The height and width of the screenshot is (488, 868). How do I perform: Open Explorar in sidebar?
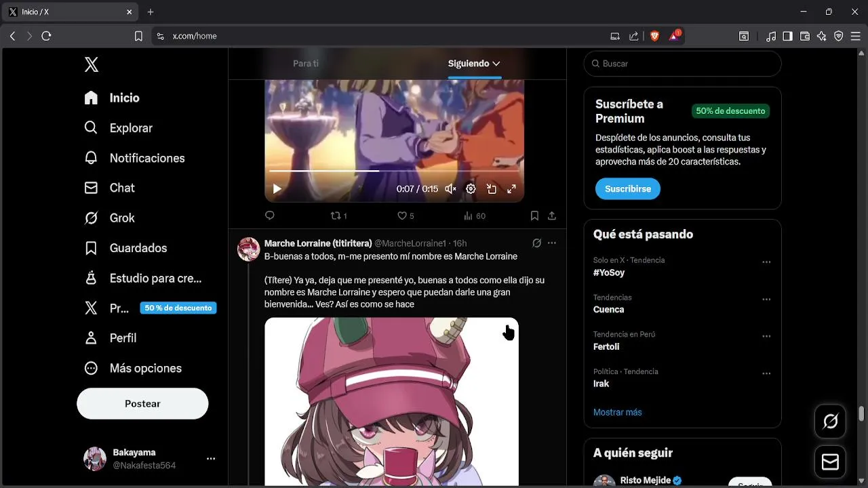[x=118, y=128]
